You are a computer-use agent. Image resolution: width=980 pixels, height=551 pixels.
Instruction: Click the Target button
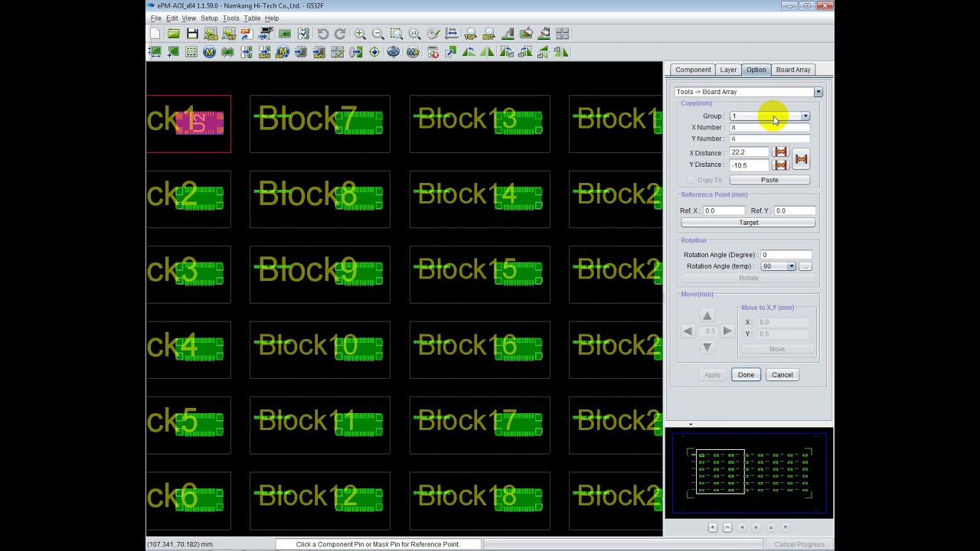pos(749,223)
